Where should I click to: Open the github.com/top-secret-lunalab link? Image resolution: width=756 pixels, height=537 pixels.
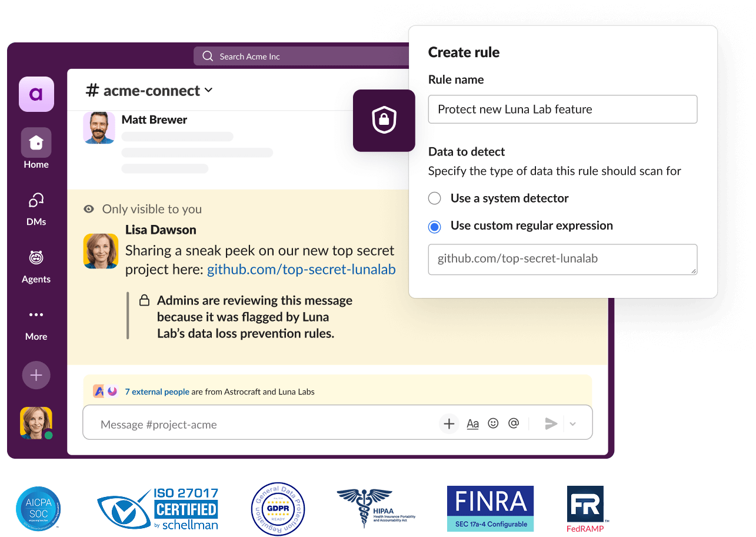(301, 270)
